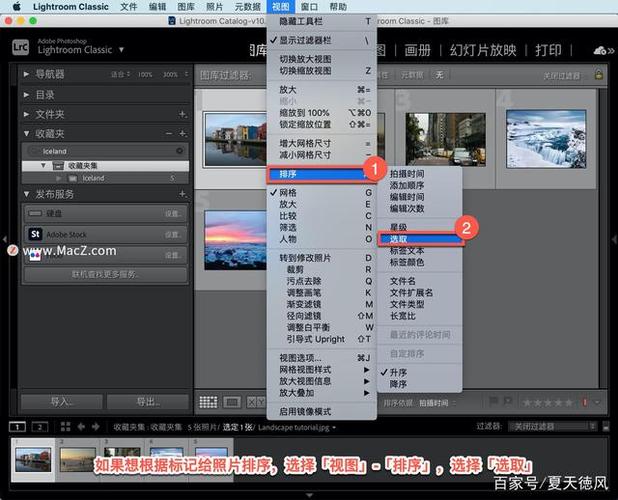Switch to grid view toolbar icon
Screen dimensions: 618x500
[x=208, y=402]
